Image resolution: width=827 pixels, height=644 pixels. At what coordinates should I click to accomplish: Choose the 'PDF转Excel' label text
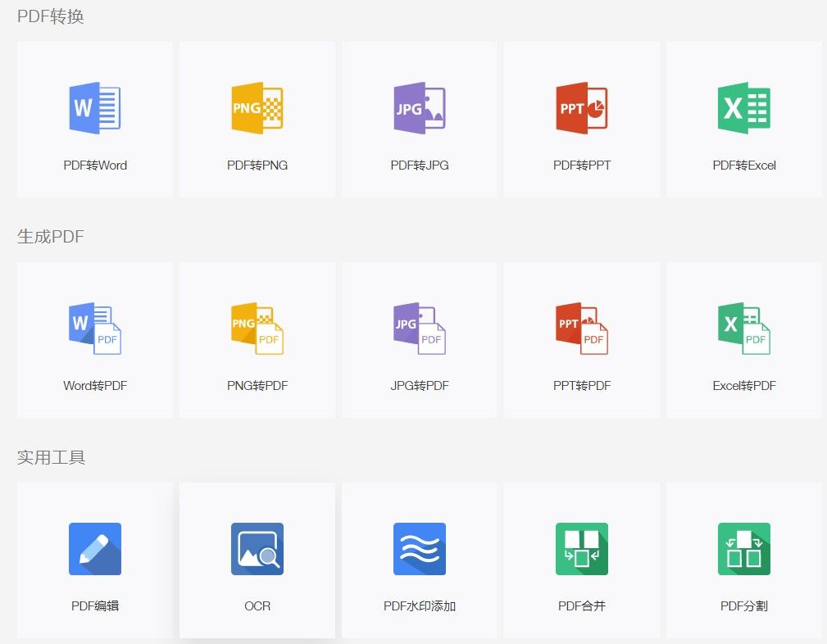744,165
